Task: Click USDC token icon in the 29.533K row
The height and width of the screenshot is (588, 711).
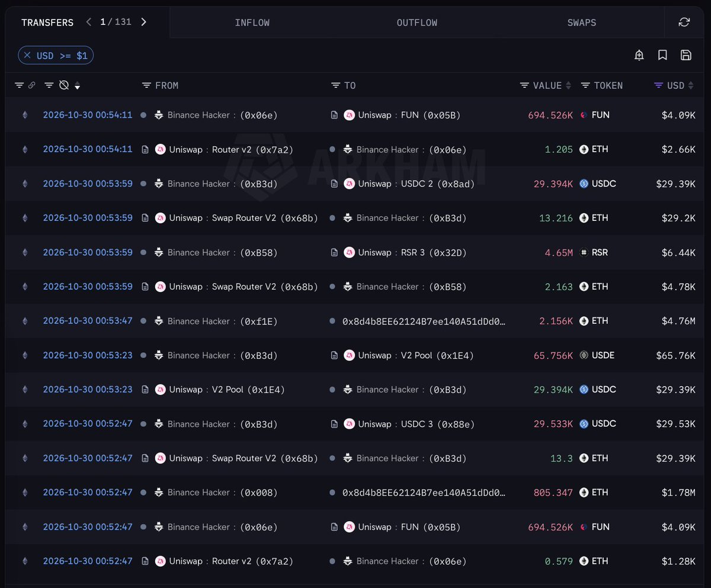Action: pos(584,424)
